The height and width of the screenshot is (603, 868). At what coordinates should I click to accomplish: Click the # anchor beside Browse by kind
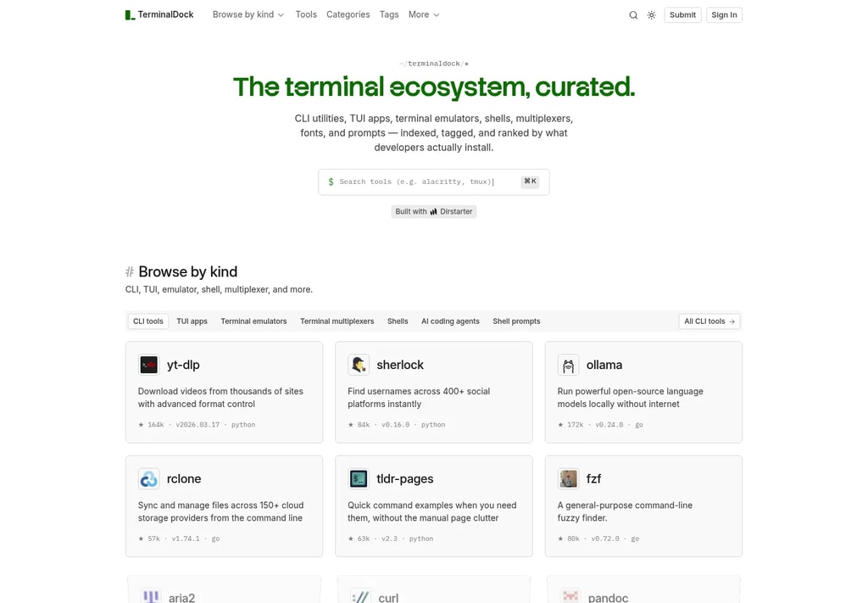pyautogui.click(x=130, y=272)
